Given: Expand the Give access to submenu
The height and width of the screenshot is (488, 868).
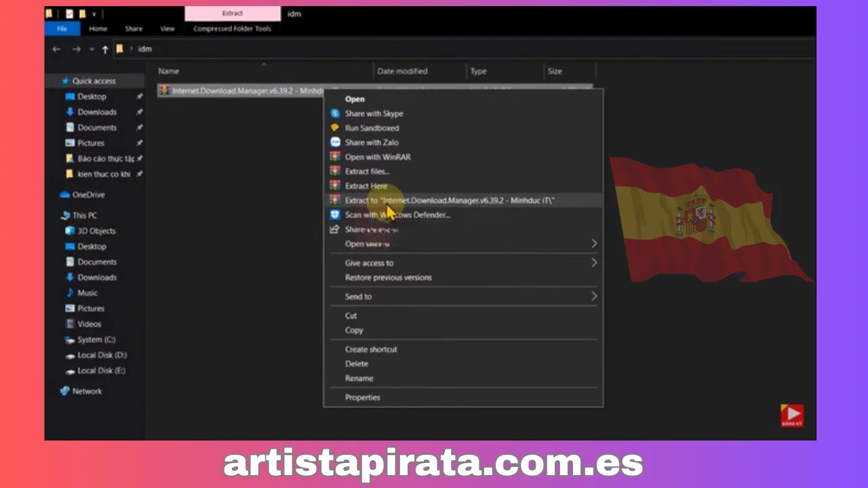Looking at the screenshot, I should [x=594, y=262].
